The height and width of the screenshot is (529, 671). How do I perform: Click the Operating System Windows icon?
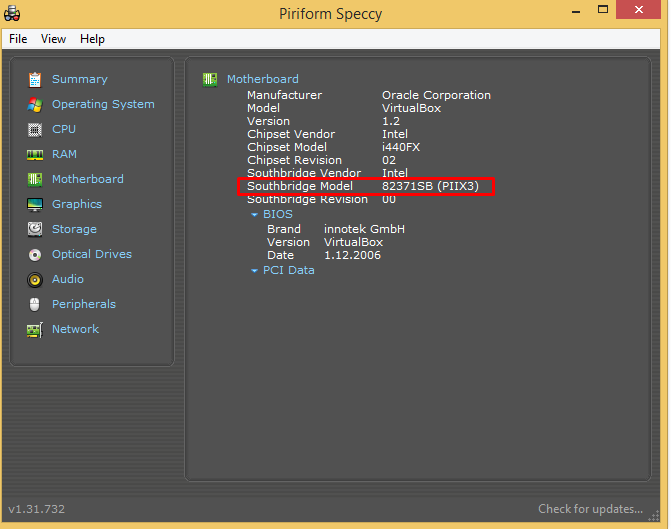pyautogui.click(x=35, y=104)
